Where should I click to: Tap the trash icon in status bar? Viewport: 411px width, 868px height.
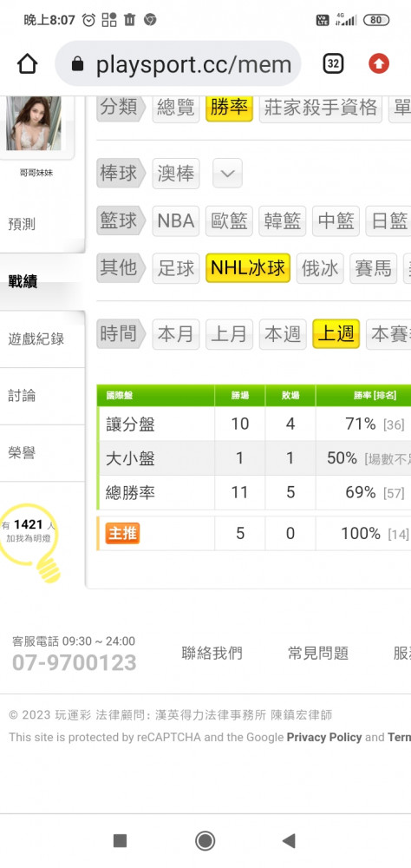[129, 20]
